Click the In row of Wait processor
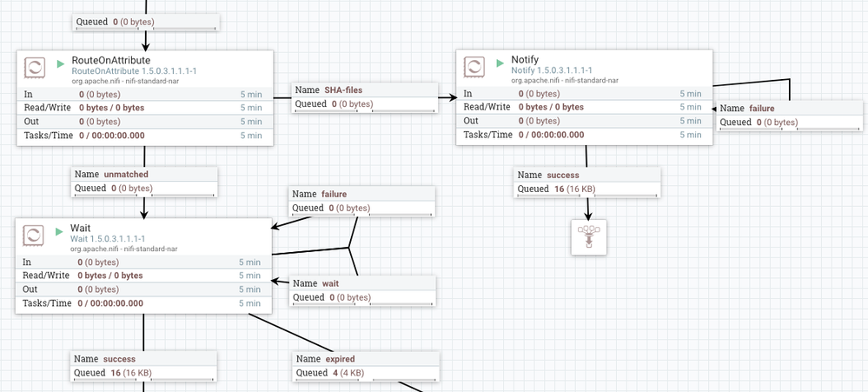The height and width of the screenshot is (392, 868). [143, 262]
